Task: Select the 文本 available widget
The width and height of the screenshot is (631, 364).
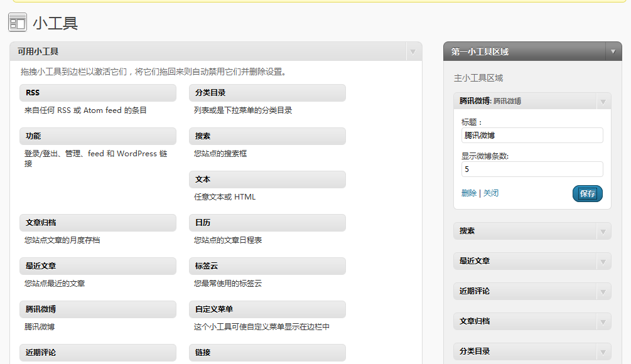Action: click(x=267, y=179)
